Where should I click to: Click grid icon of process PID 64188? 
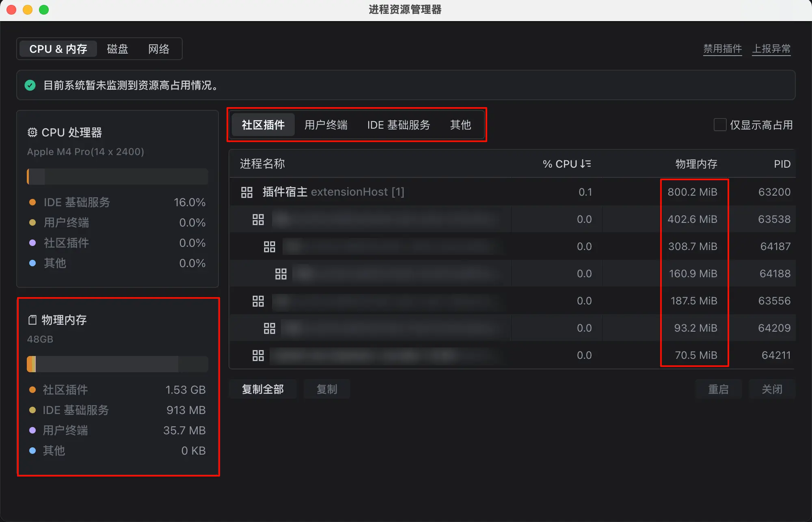pos(281,274)
